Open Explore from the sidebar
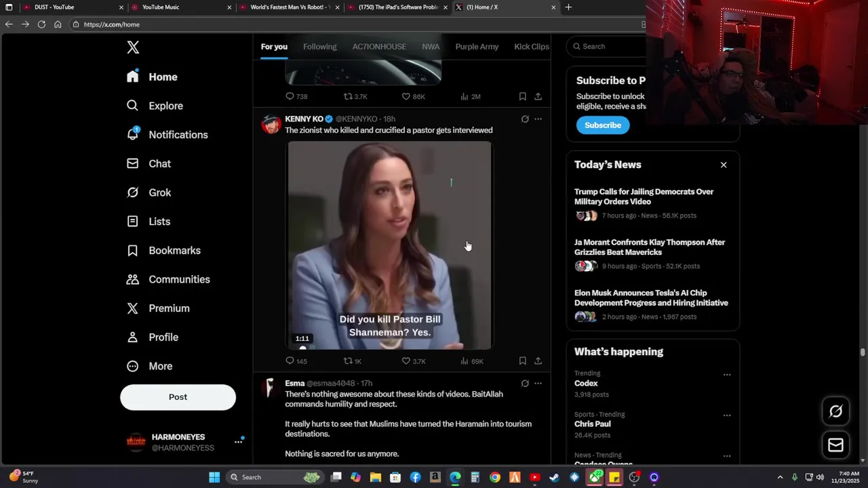 point(155,106)
